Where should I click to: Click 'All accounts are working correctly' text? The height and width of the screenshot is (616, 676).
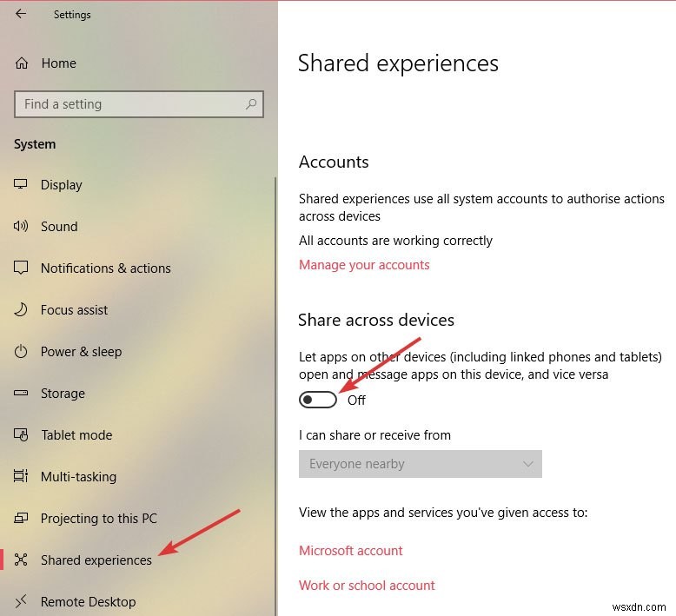[x=395, y=241]
